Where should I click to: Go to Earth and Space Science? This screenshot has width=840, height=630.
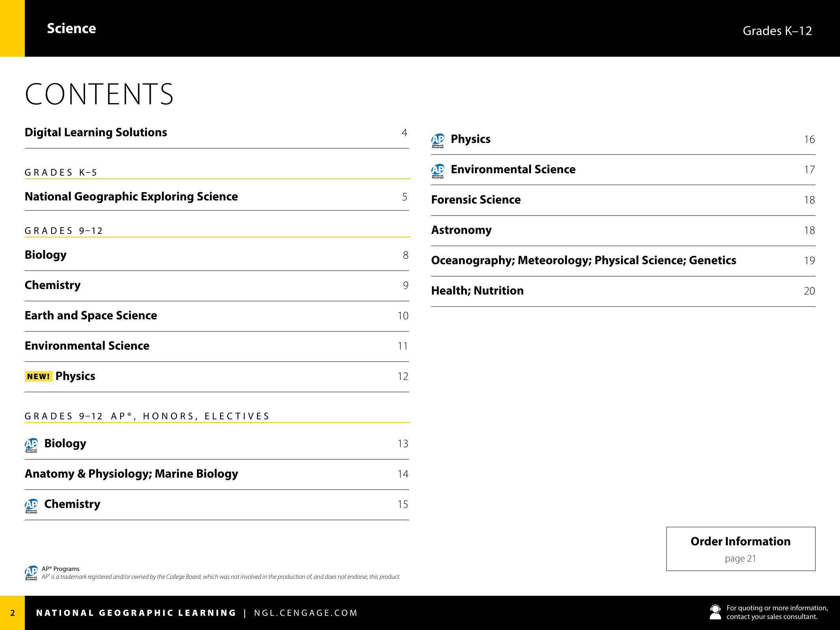(x=91, y=315)
